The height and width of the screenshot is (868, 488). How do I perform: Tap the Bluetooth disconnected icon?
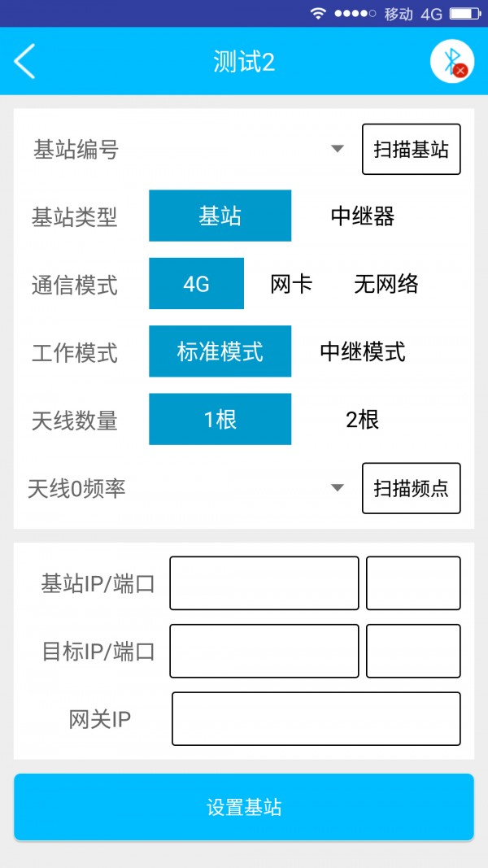point(452,62)
